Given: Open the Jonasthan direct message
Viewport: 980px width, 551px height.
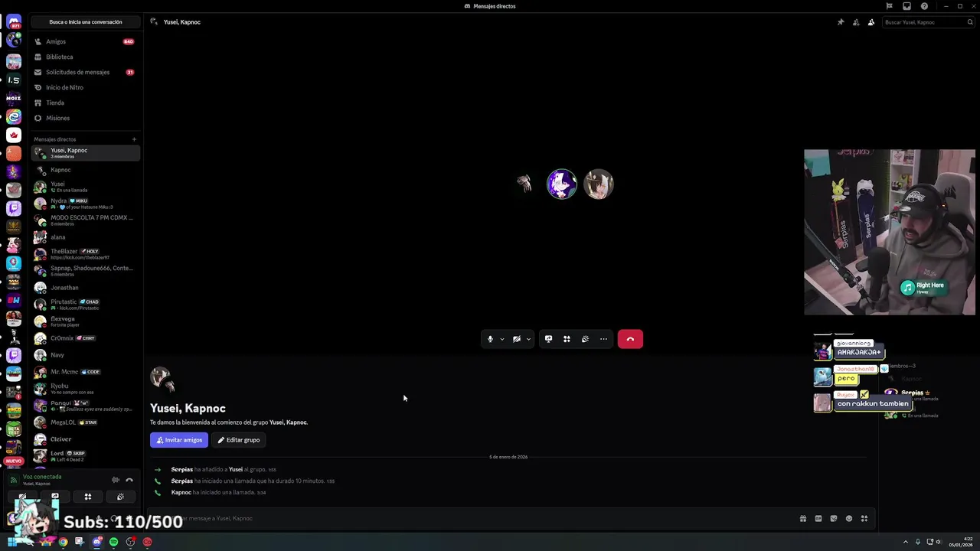Looking at the screenshot, I should pyautogui.click(x=85, y=288).
